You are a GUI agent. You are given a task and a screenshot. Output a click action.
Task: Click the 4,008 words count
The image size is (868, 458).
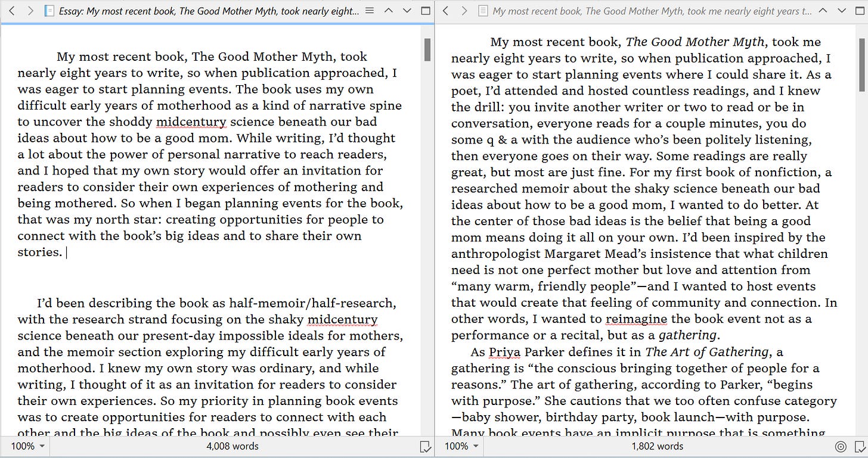point(232,446)
